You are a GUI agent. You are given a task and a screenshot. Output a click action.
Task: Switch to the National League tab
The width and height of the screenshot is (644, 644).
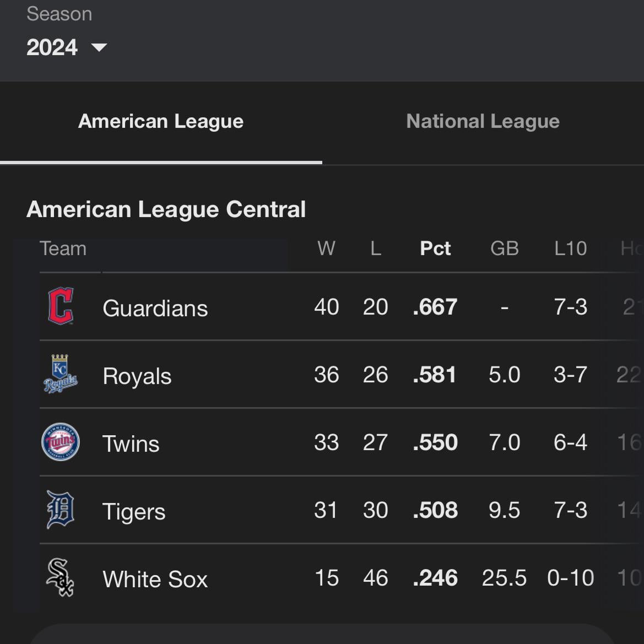[483, 121]
